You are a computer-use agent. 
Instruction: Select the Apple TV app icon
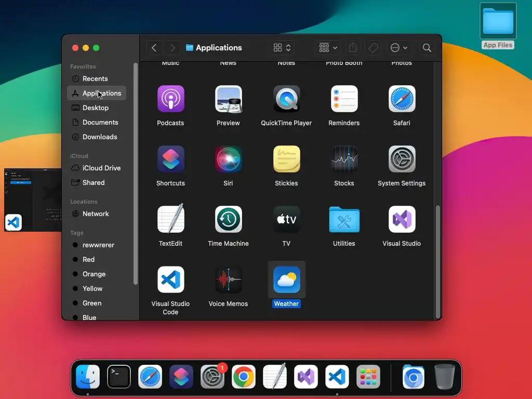pyautogui.click(x=286, y=219)
